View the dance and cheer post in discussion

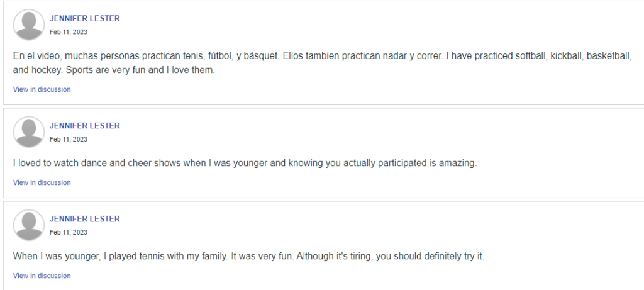coord(42,182)
